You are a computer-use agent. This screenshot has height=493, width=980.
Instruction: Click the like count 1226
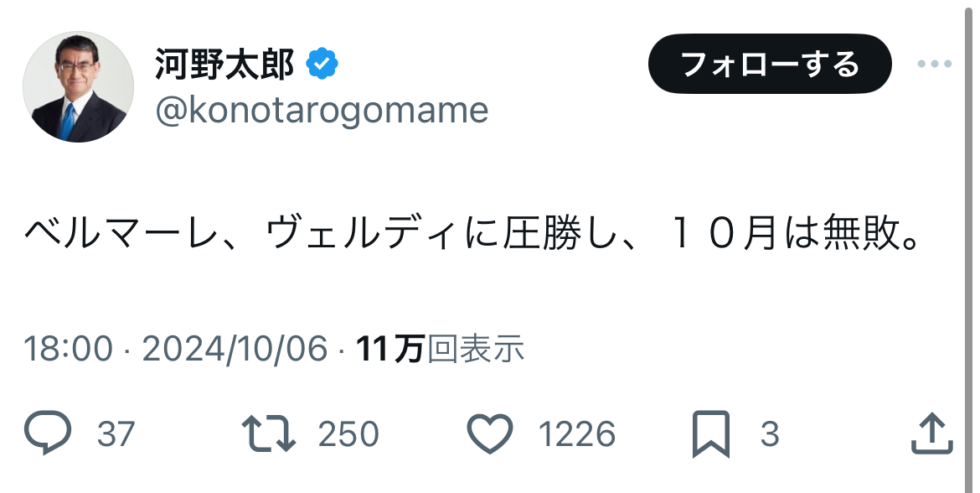[577, 434]
